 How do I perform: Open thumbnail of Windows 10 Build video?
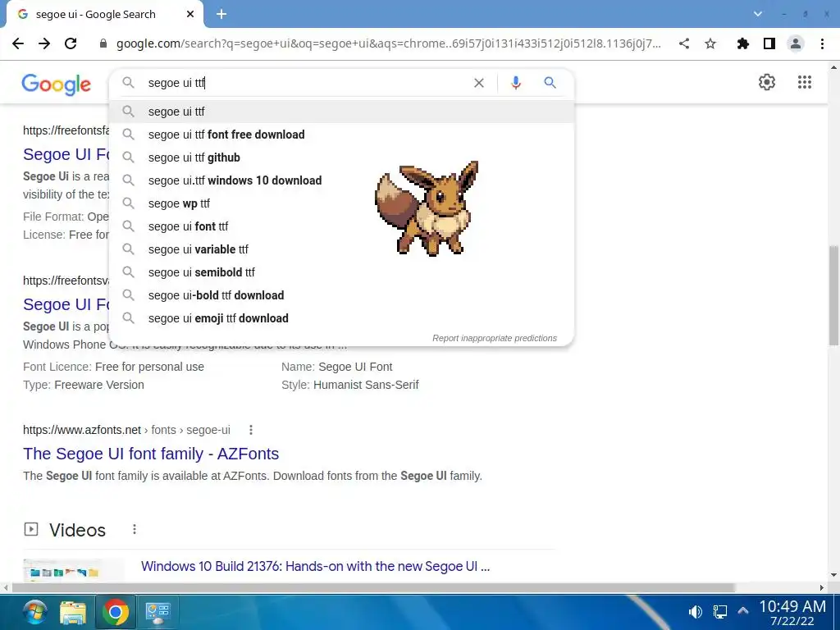pos(73,570)
